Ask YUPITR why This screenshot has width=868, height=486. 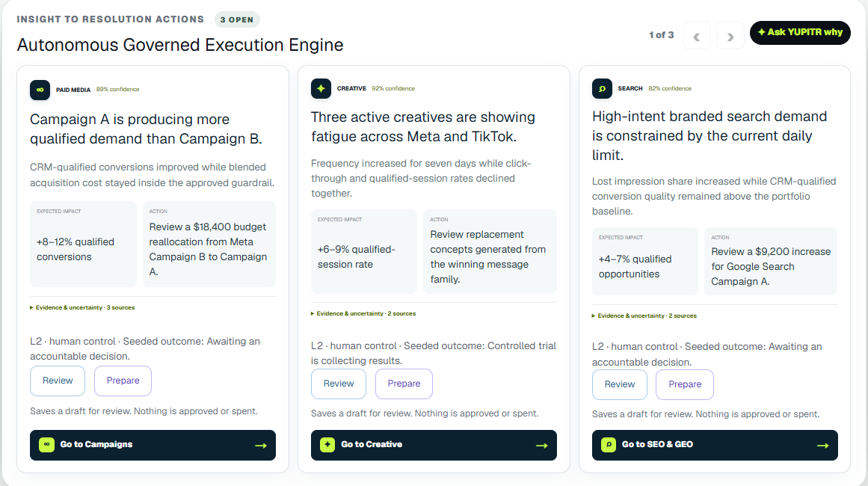click(800, 33)
